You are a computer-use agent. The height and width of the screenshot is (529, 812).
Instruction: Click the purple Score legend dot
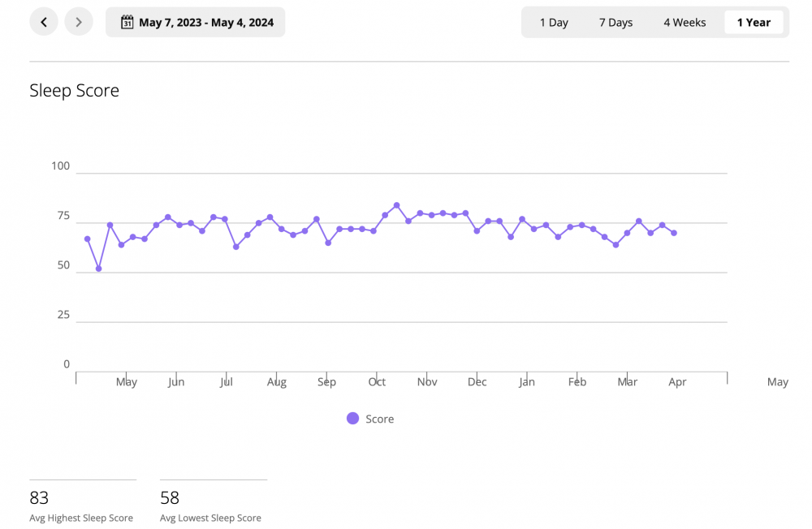click(352, 419)
